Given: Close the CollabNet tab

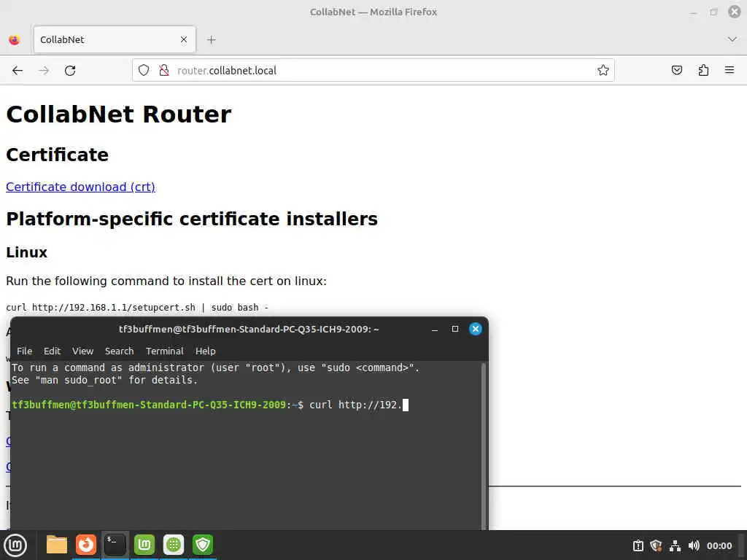Looking at the screenshot, I should [183, 39].
